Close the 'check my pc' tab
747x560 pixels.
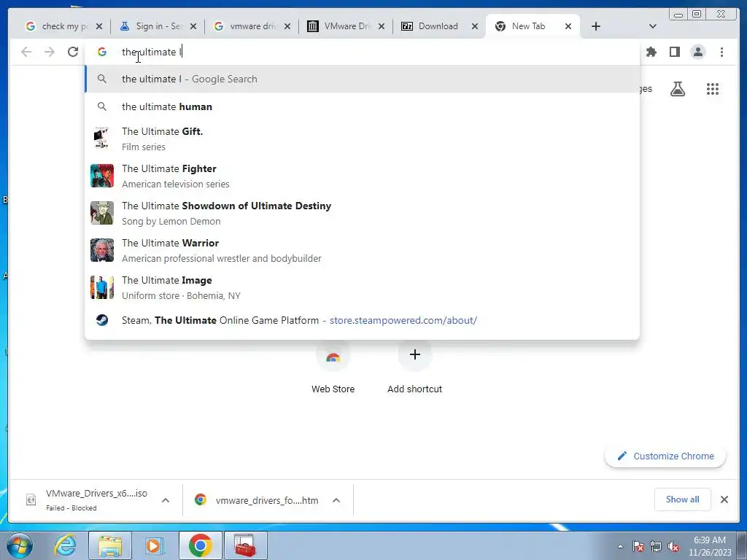tap(99, 26)
